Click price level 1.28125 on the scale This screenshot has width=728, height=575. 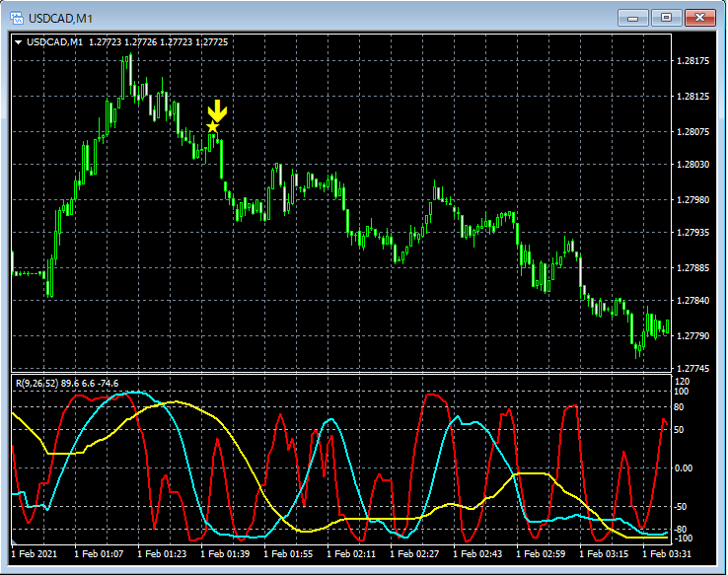click(x=692, y=97)
